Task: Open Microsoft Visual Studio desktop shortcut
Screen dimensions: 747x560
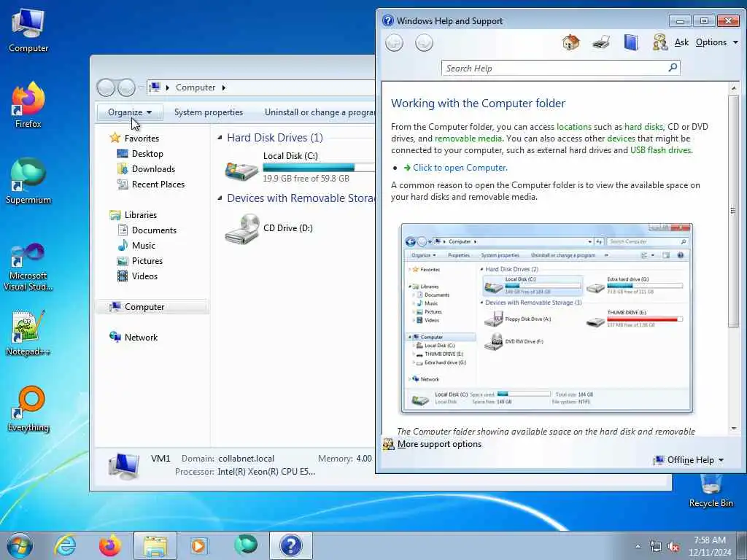Action: coord(28,267)
